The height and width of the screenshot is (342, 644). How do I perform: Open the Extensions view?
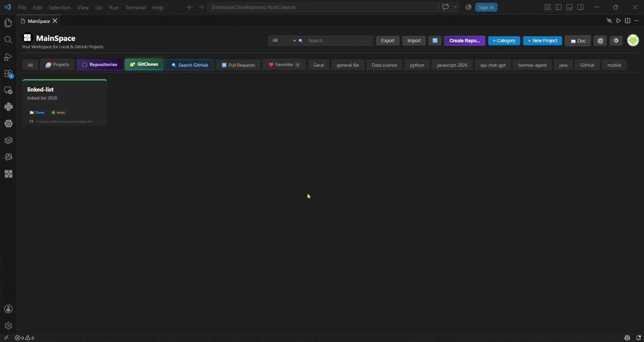tap(8, 74)
